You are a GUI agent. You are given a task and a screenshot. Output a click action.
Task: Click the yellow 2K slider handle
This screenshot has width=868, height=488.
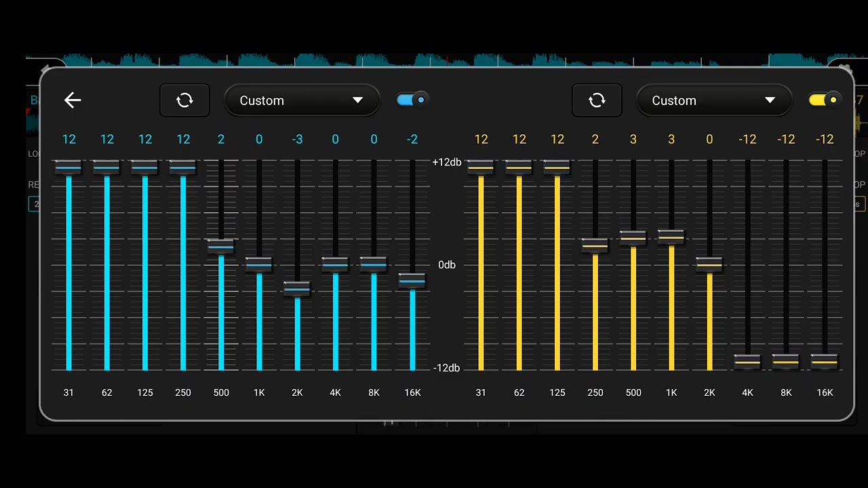click(x=709, y=264)
